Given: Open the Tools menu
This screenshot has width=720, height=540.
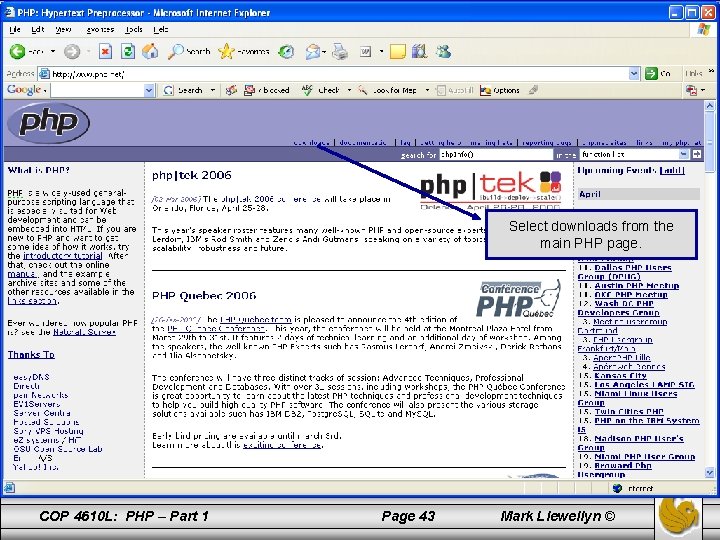Looking at the screenshot, I should [134, 29].
